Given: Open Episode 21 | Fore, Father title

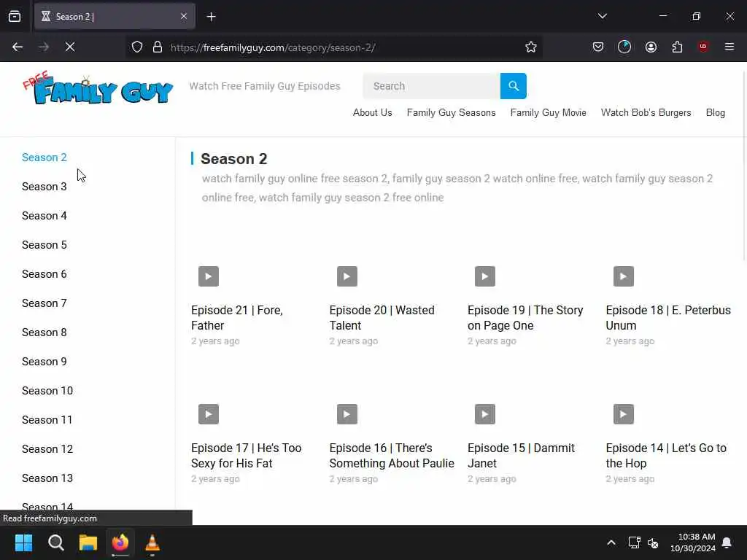Looking at the screenshot, I should (x=237, y=318).
